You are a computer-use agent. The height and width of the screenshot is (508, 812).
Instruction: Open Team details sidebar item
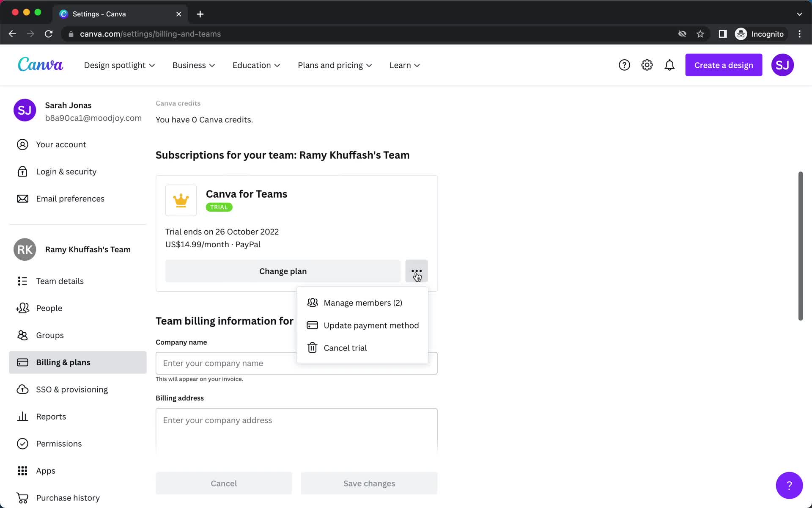click(78, 281)
